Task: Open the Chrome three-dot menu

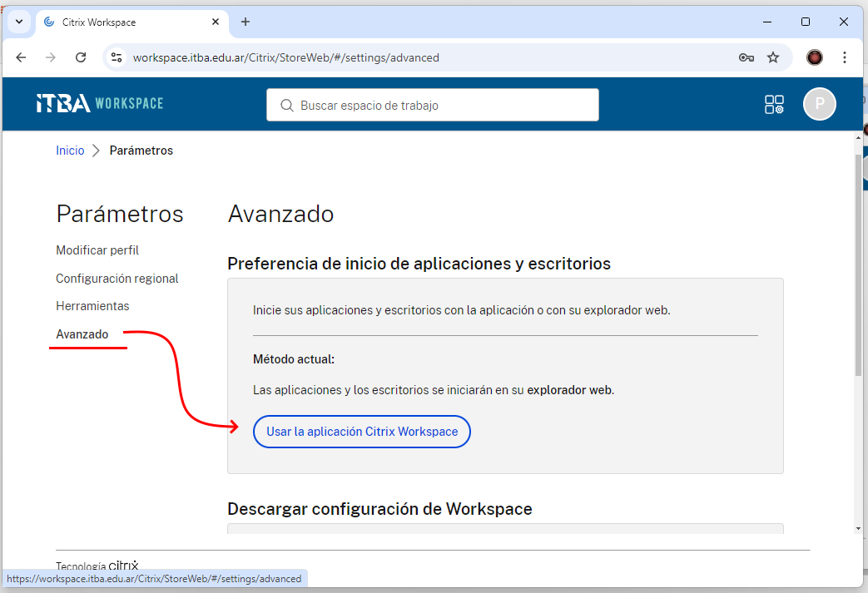Action: 845,57
